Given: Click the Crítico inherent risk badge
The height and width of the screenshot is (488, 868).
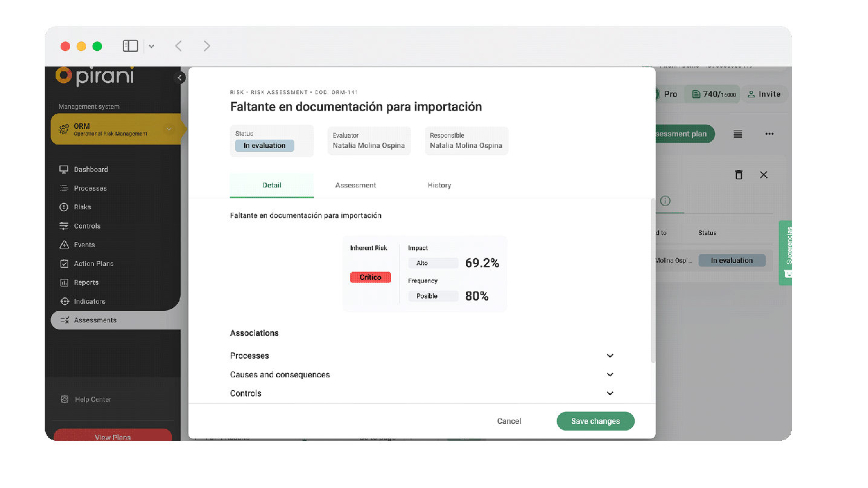Looking at the screenshot, I should point(370,277).
